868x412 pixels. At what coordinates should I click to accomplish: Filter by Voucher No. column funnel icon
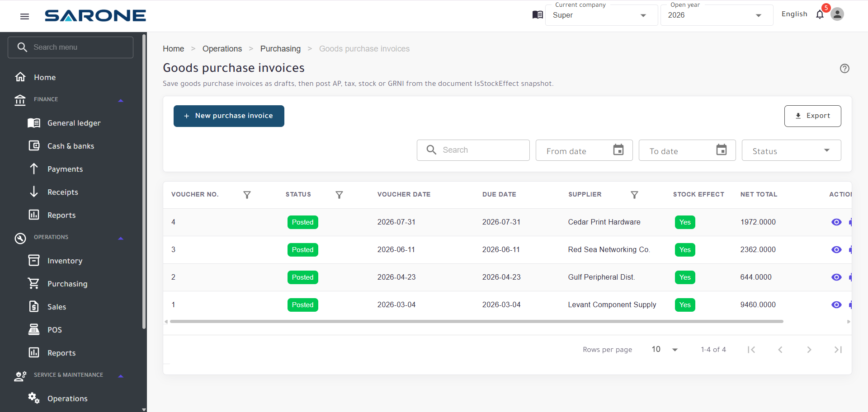pyautogui.click(x=247, y=195)
